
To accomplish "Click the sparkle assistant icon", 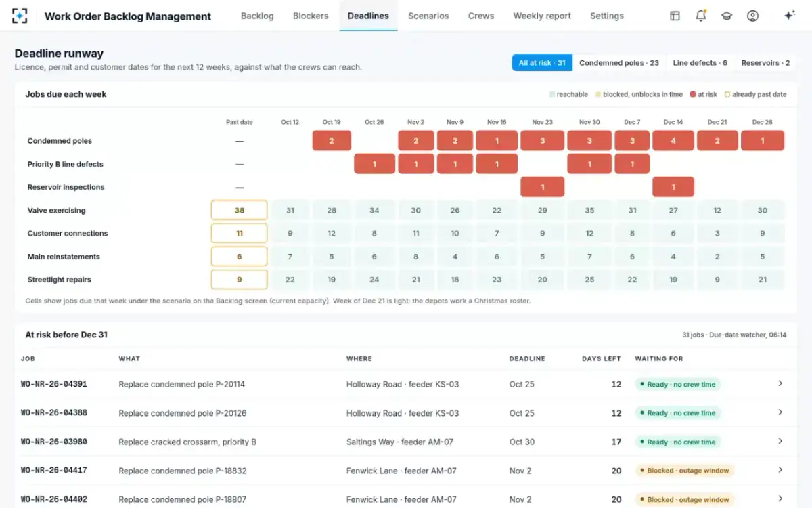I will point(789,16).
